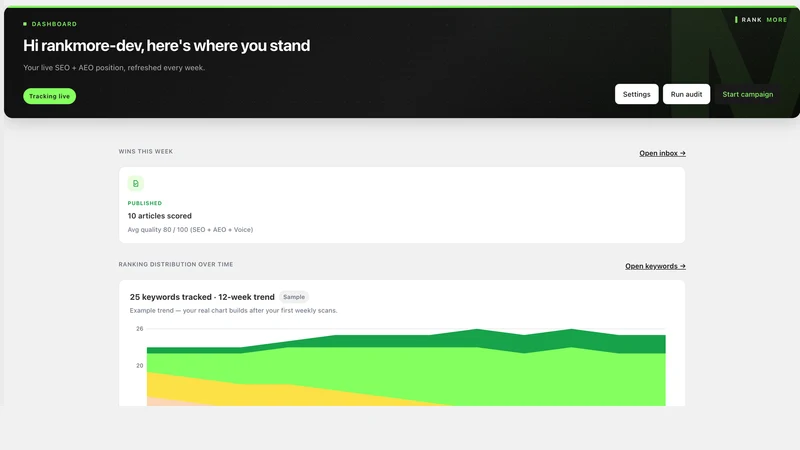Click the 'Hi rankmore-dev' heading
The image size is (800, 450).
166,45
